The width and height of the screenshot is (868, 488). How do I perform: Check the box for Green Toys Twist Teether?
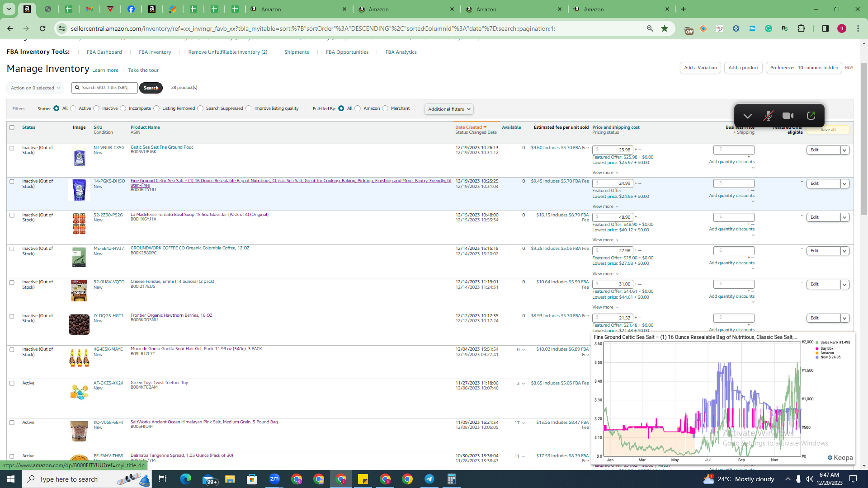click(x=12, y=383)
